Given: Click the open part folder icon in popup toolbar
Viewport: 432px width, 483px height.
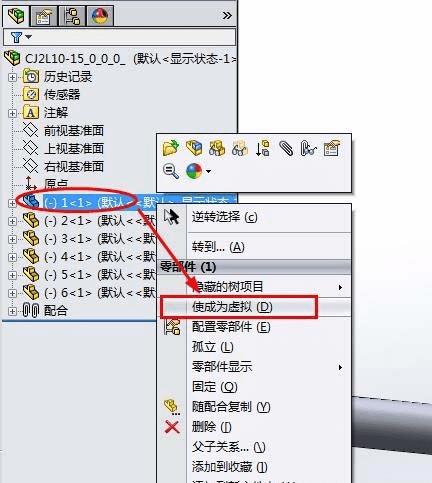Looking at the screenshot, I should coord(171,148).
